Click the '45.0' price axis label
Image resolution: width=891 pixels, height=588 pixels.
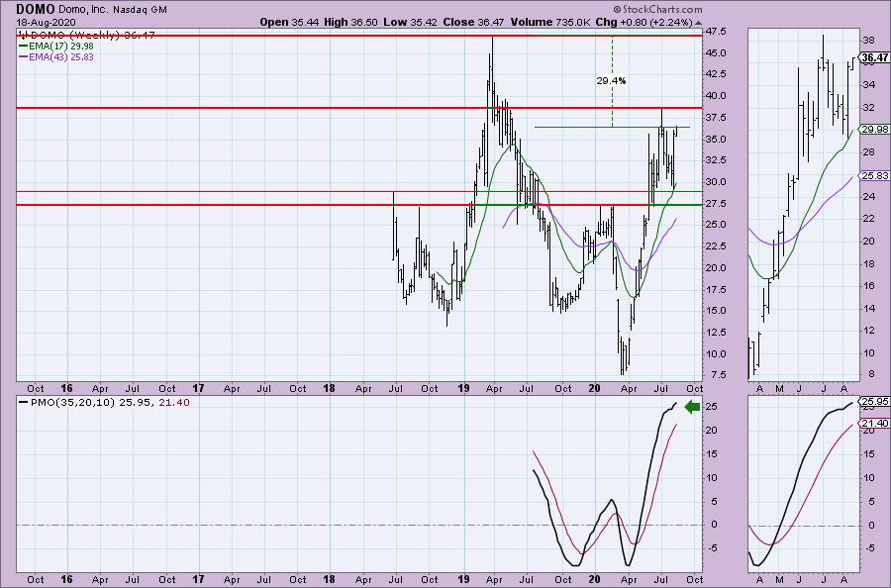tap(716, 52)
